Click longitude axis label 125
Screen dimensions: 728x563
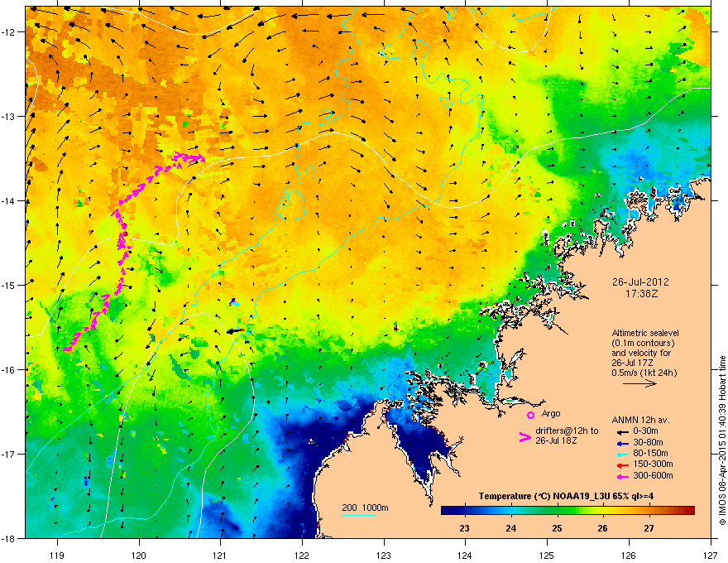click(547, 555)
